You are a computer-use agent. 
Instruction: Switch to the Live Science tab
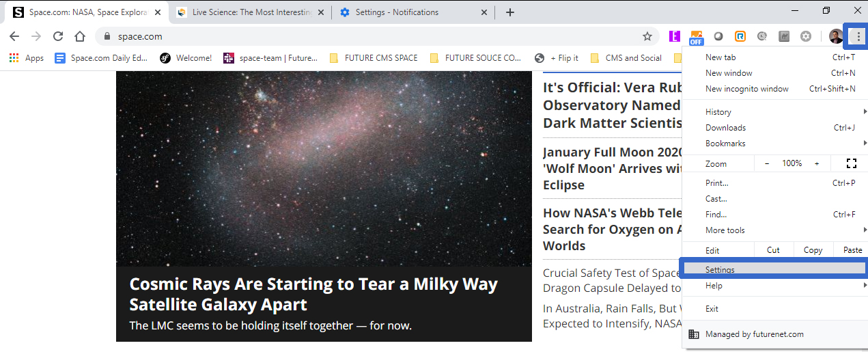point(250,12)
